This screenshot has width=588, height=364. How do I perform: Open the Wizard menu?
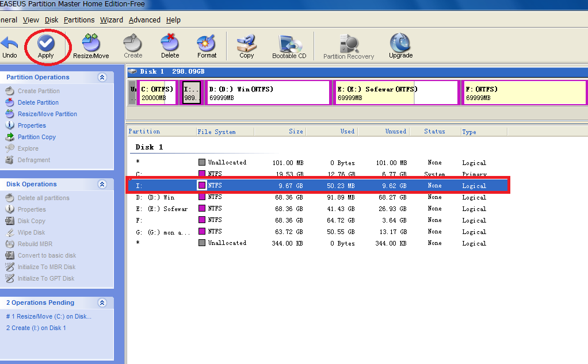coord(112,20)
